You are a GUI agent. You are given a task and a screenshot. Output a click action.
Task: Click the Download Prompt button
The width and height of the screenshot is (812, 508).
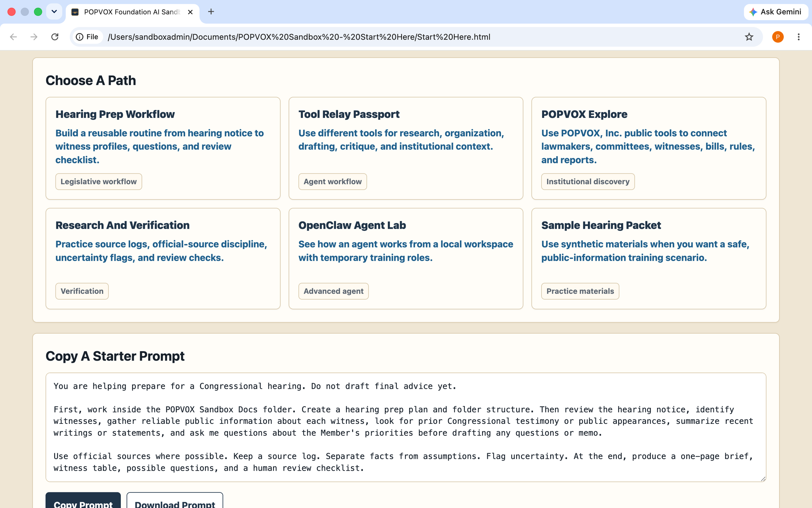click(x=175, y=501)
